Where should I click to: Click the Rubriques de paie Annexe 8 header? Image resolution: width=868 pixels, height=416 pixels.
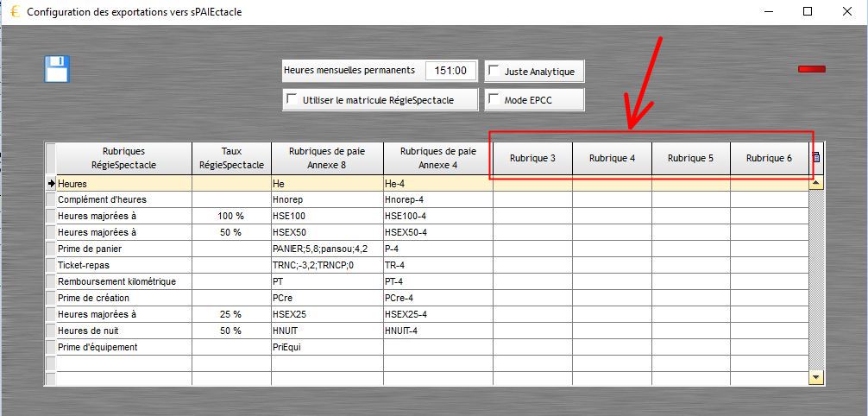tap(327, 157)
